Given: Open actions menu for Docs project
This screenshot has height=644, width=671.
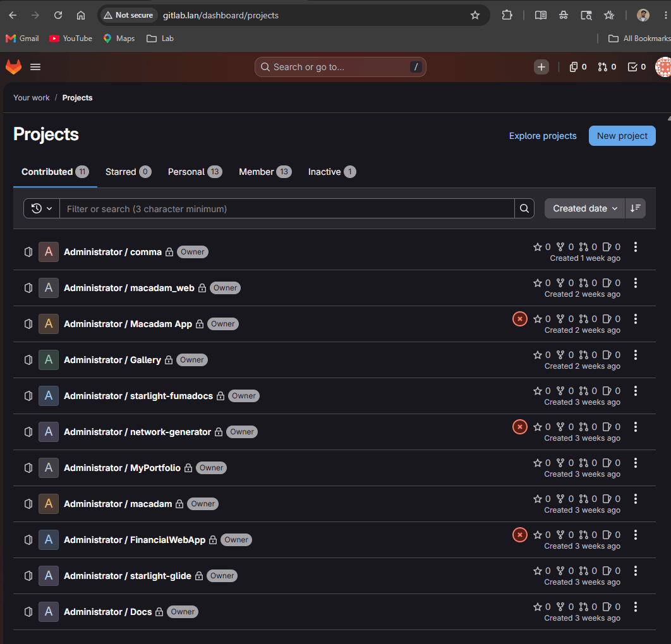Looking at the screenshot, I should coord(636,606).
